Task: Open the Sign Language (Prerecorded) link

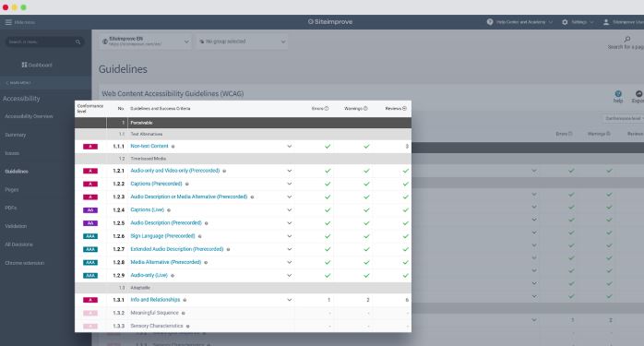Action: (162, 236)
